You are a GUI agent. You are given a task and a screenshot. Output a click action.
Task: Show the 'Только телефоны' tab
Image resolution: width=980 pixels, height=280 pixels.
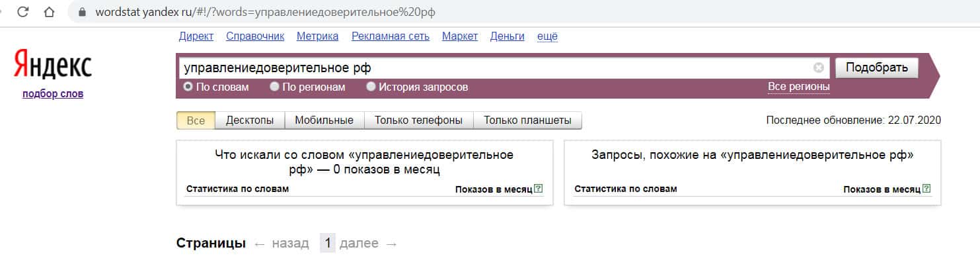coord(419,120)
